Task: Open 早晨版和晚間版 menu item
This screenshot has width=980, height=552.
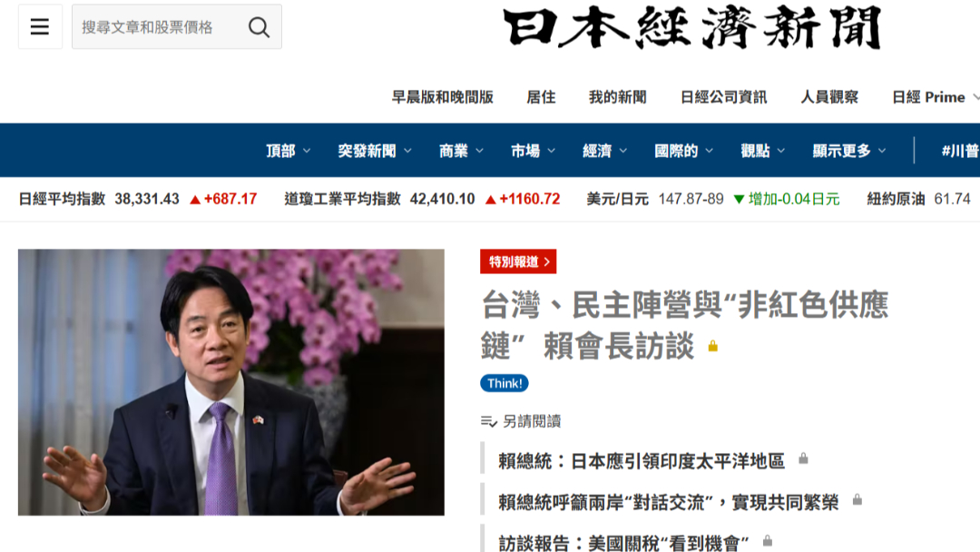Action: coord(443,97)
